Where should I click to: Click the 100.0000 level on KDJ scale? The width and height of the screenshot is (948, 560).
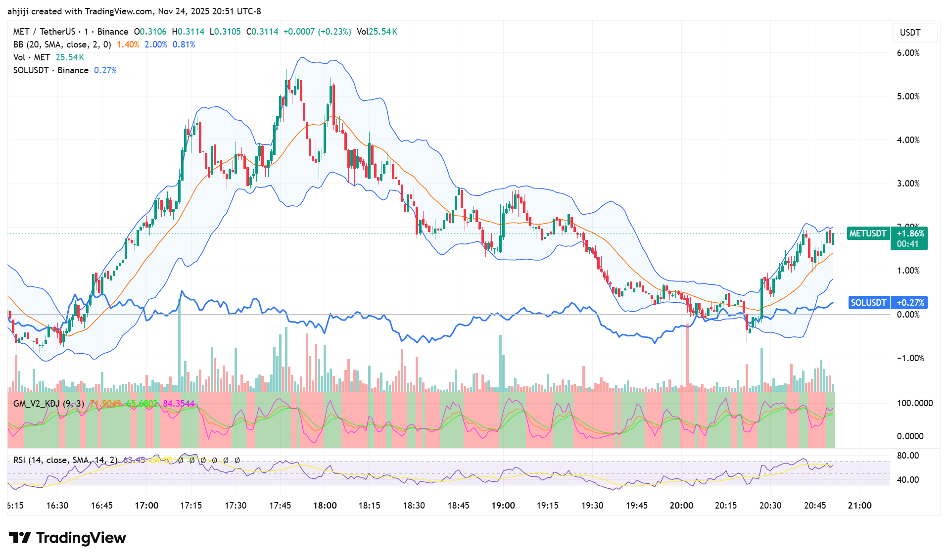tap(914, 403)
